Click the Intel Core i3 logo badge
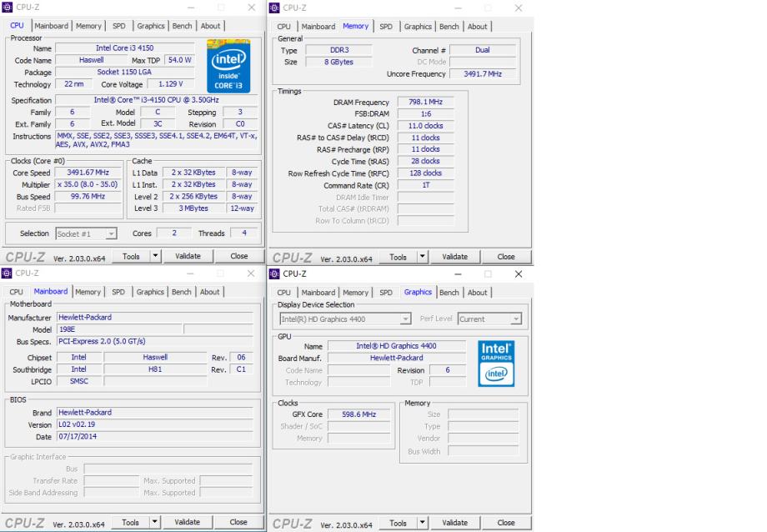This screenshot has height=532, width=767. point(228,65)
